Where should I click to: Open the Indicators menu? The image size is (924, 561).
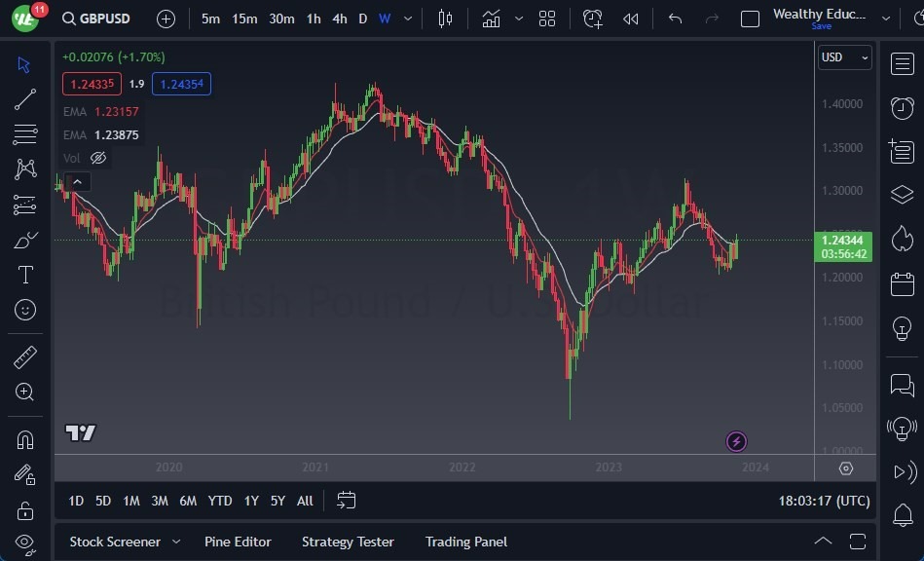point(489,18)
